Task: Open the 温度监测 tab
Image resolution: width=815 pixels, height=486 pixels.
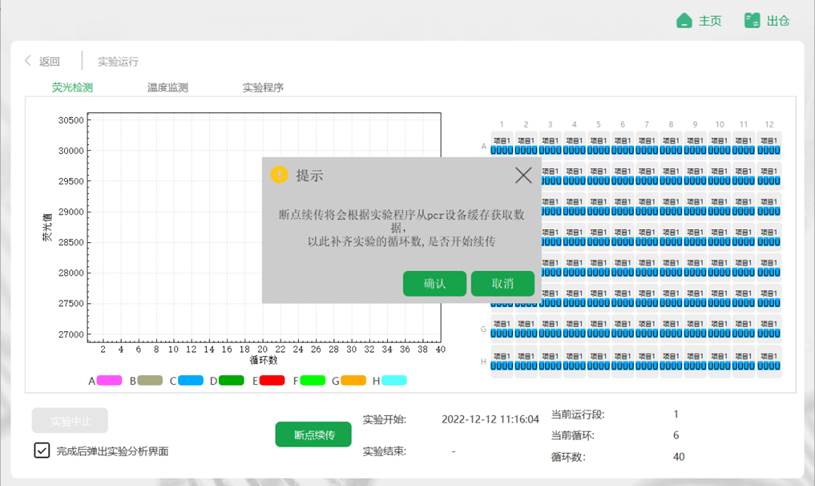Action: coord(167,87)
